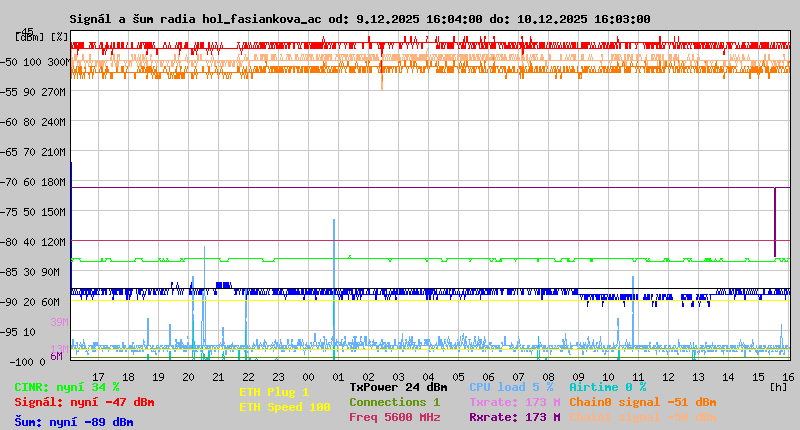Click the '17' hour tick label

tap(98, 377)
